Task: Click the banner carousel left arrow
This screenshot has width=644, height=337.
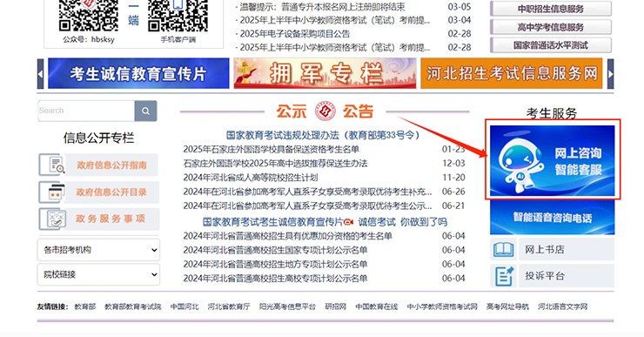Action: pyautogui.click(x=40, y=74)
